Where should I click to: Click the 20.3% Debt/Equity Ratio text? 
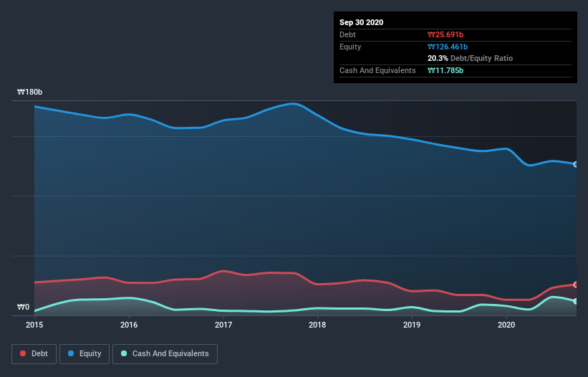point(470,58)
